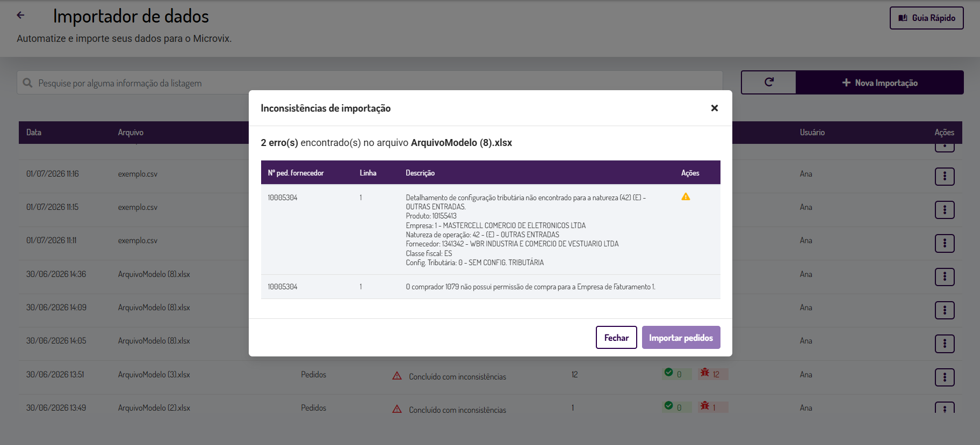The image size is (980, 445).
Task: Open actions menu for 30/06/2026 14:05 row
Action: 945,344
